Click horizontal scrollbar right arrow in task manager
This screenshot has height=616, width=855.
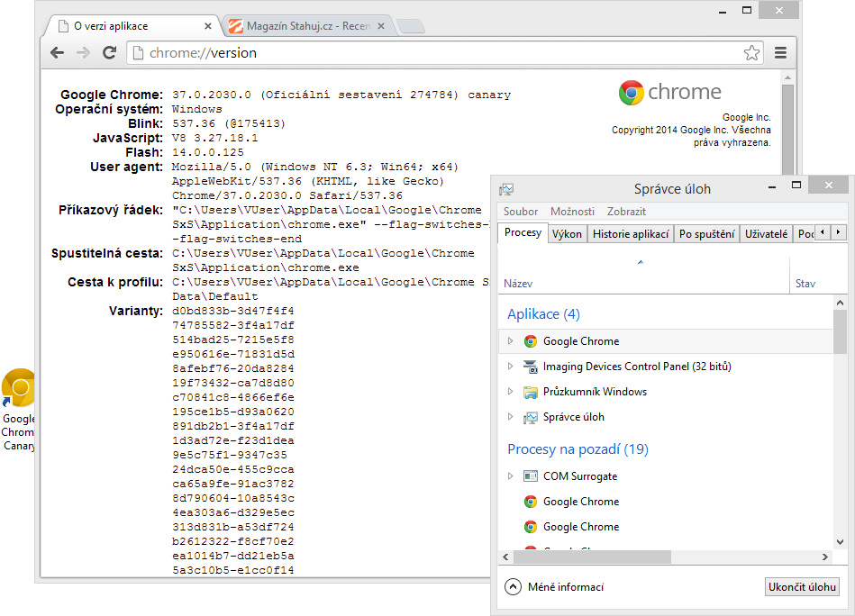[x=825, y=557]
